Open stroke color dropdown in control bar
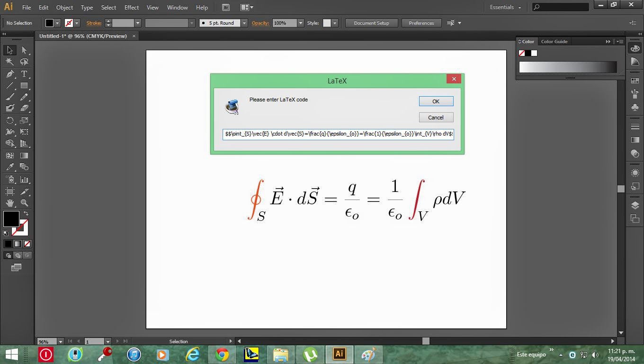The height and width of the screenshot is (364, 644). 77,23
